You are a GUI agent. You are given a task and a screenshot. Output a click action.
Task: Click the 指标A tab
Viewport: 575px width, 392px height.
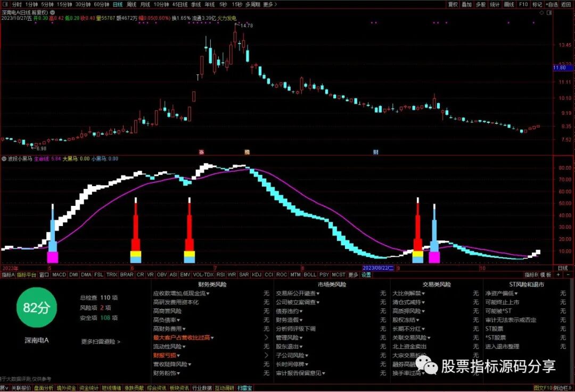8,274
